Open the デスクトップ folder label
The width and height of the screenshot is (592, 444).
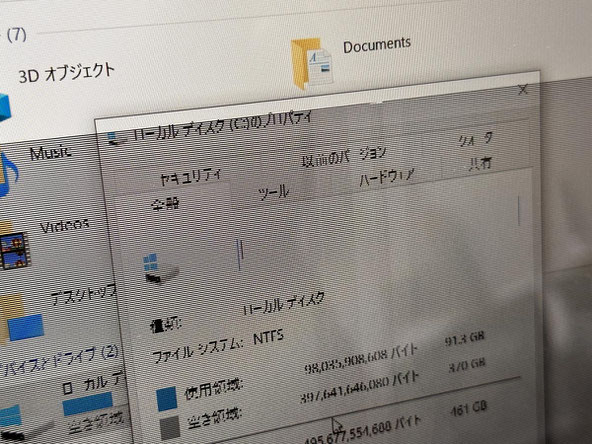coord(83,295)
